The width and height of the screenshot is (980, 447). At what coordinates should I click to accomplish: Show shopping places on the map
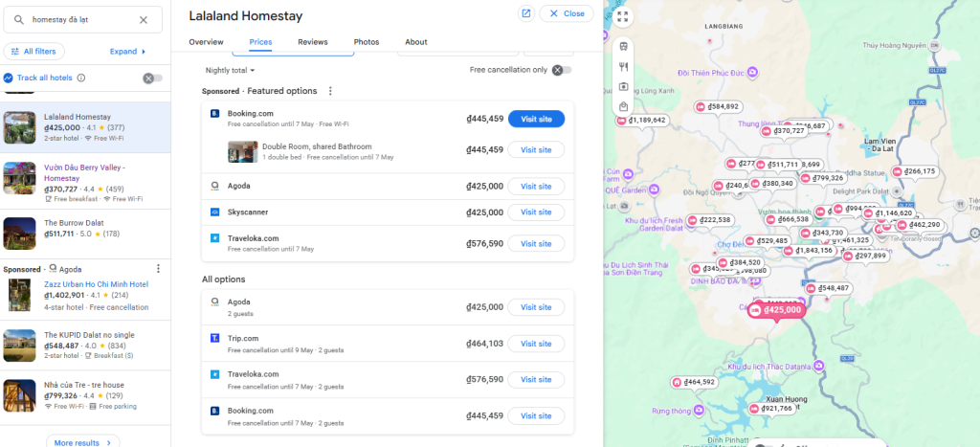click(x=623, y=107)
